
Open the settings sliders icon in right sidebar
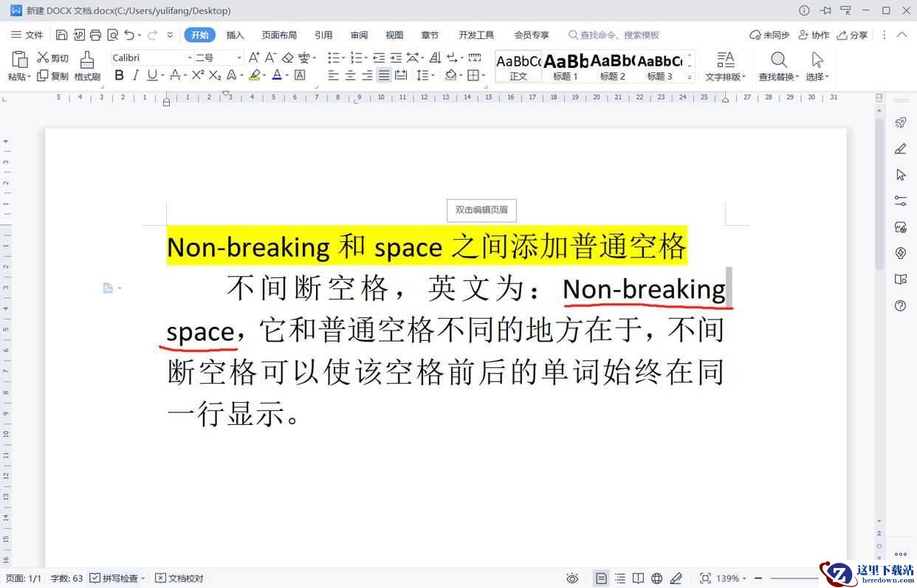[x=900, y=201]
